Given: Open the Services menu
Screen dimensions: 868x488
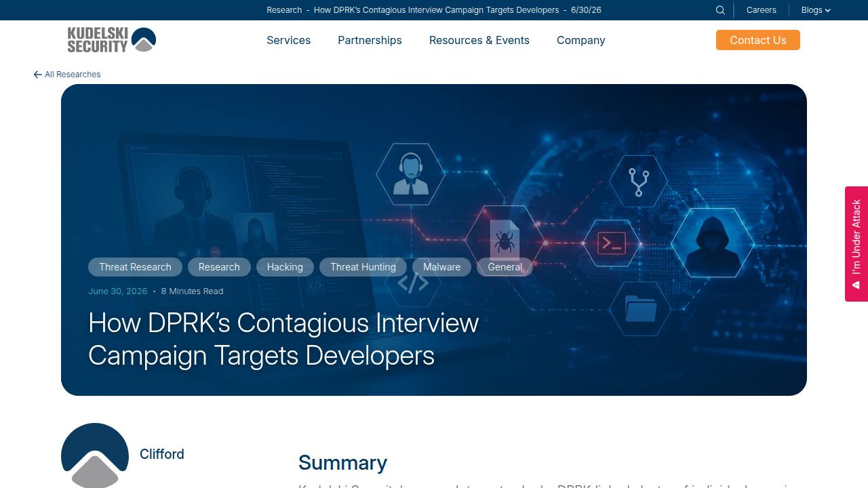Looking at the screenshot, I should (x=289, y=40).
